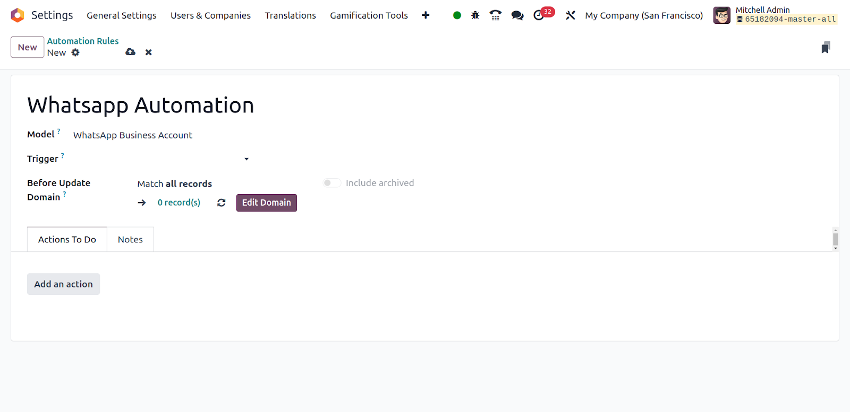Screen dimensions: 850x412
Task: Click the Trigger field help question mark
Action: tap(62, 156)
